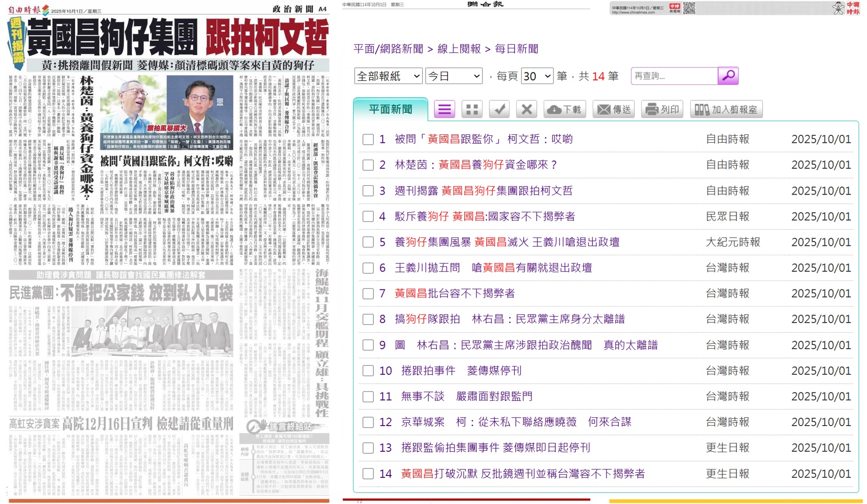Screen dimensions: 867x504
Task: Tick the checkbox for article 3
Action: (x=368, y=191)
